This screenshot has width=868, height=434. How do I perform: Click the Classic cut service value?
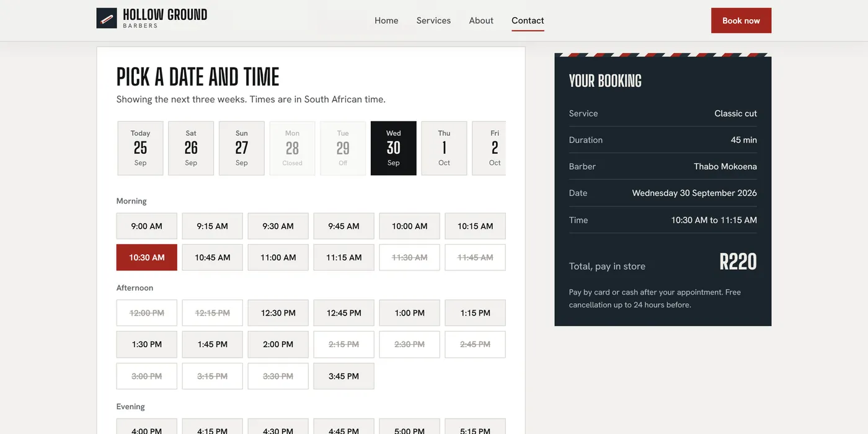coord(735,113)
